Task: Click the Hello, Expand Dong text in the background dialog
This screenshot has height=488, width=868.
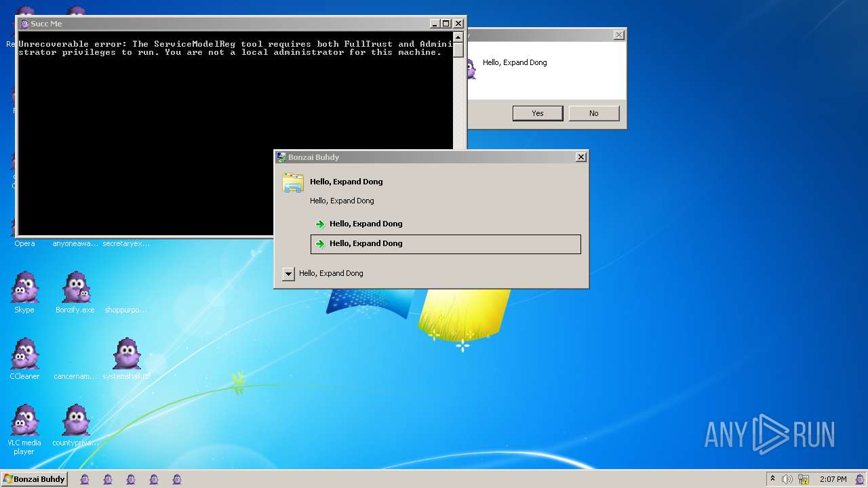Action: pos(515,62)
